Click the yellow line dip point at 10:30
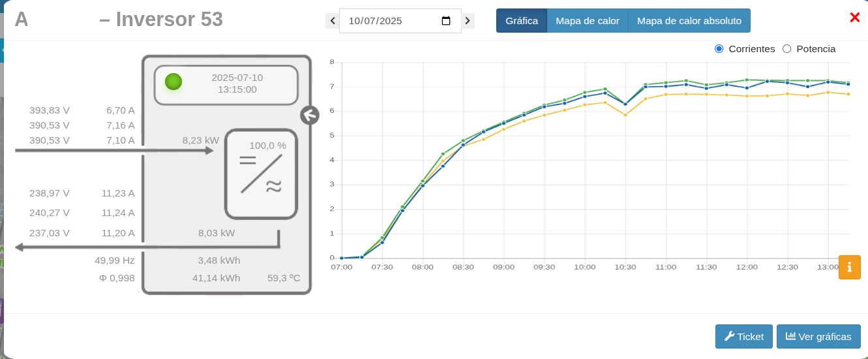This screenshot has height=359, width=868. click(x=625, y=115)
